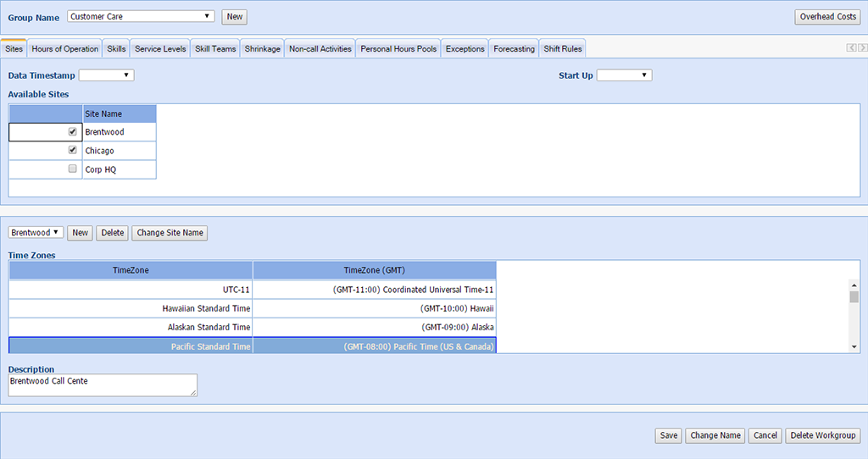Viewport: 868px width, 459px height.
Task: Go to the Forecasting tab
Action: pos(514,49)
